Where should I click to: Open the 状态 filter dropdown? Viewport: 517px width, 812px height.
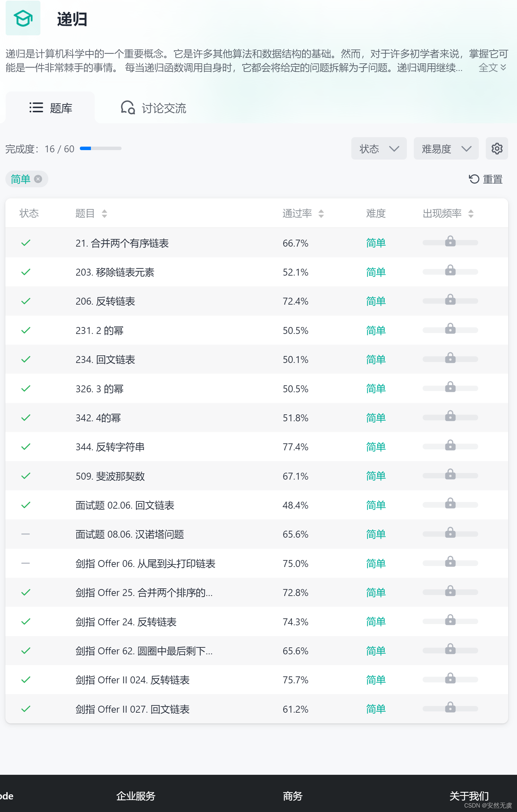[379, 149]
